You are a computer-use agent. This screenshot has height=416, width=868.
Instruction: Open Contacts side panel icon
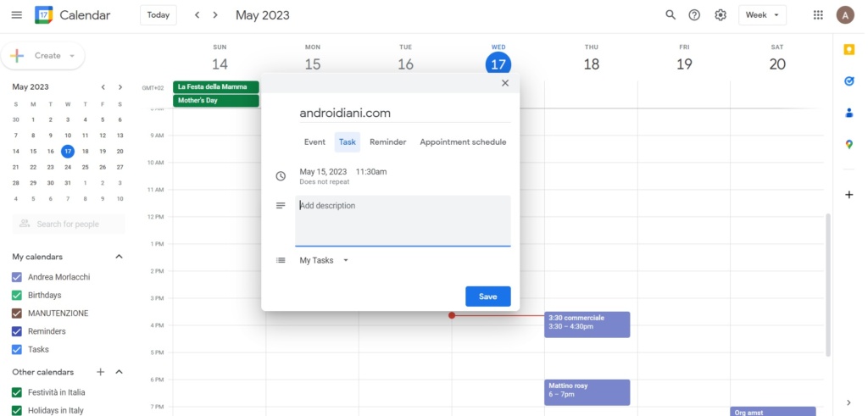849,113
